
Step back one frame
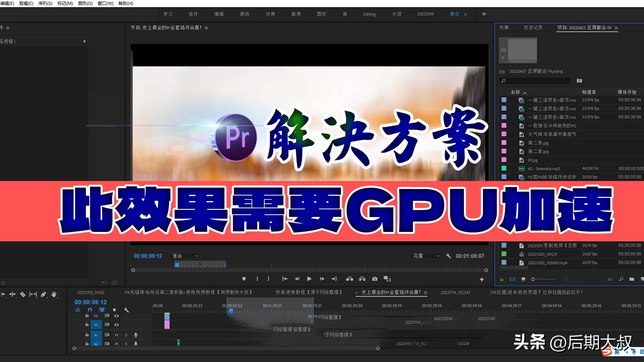(x=297, y=279)
